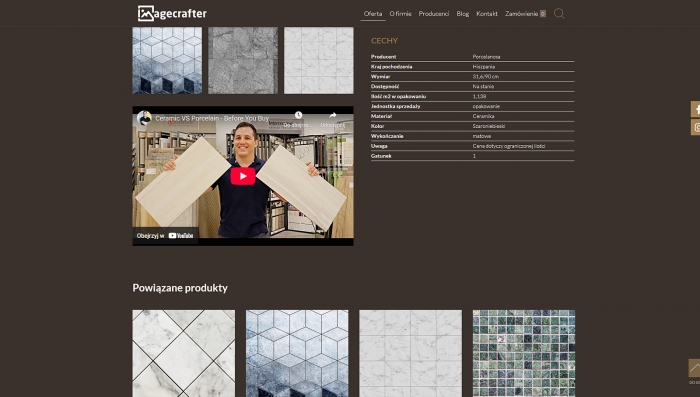Click the video Watch later clock icon

(x=298, y=115)
